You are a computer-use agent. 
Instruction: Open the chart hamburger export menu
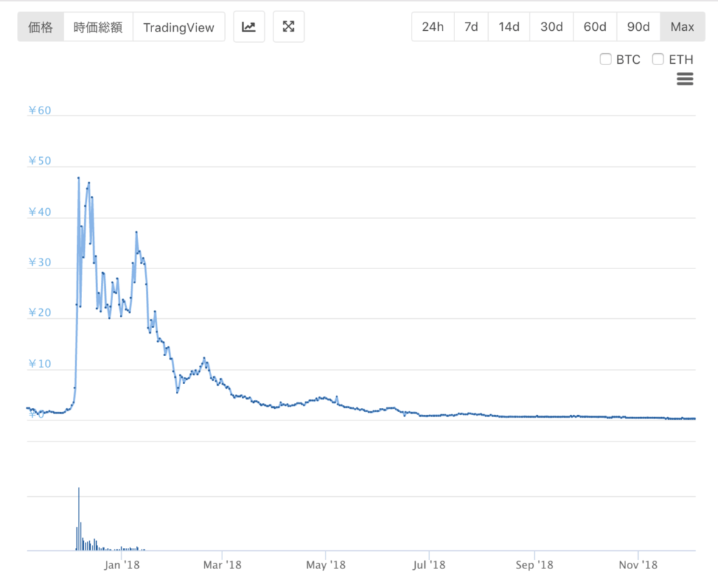684,79
